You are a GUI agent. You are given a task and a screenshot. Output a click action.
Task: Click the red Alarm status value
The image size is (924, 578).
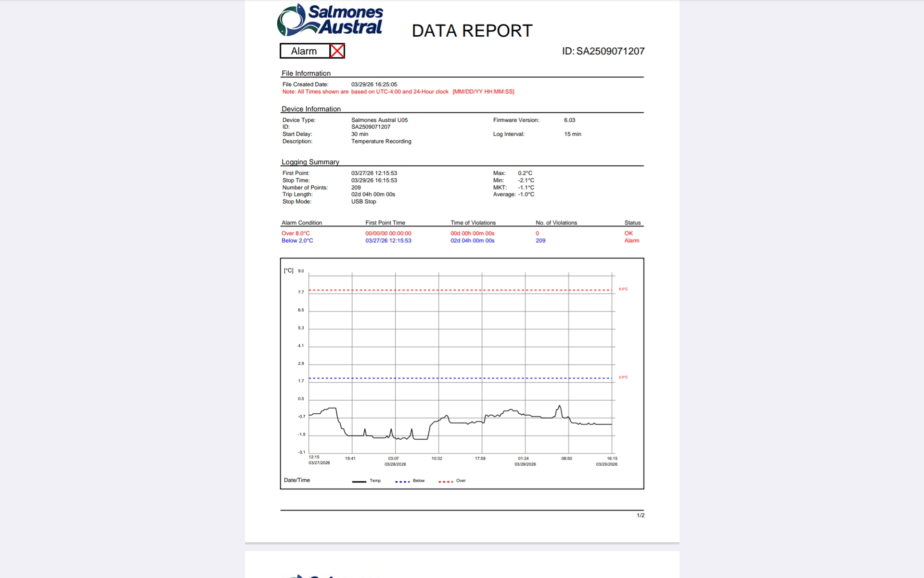(631, 240)
